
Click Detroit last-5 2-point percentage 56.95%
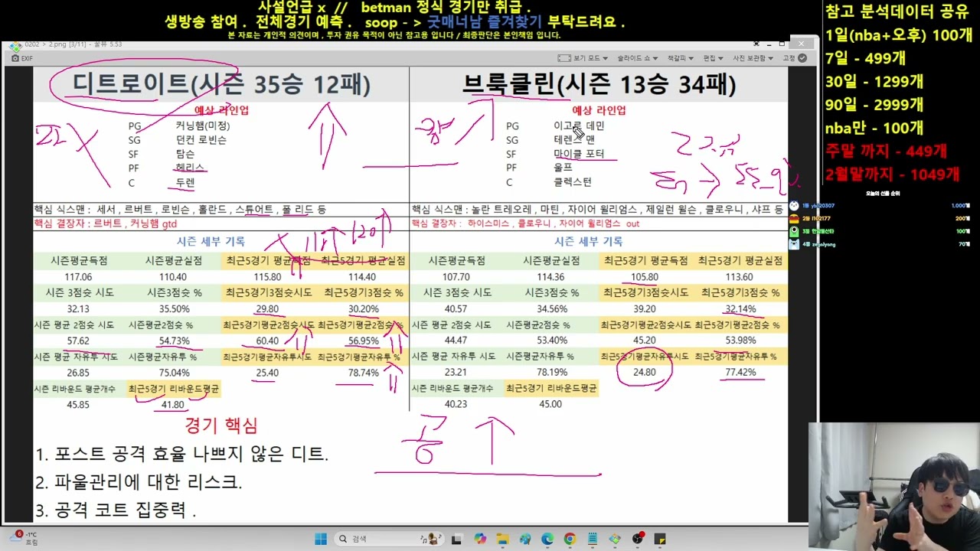(363, 341)
